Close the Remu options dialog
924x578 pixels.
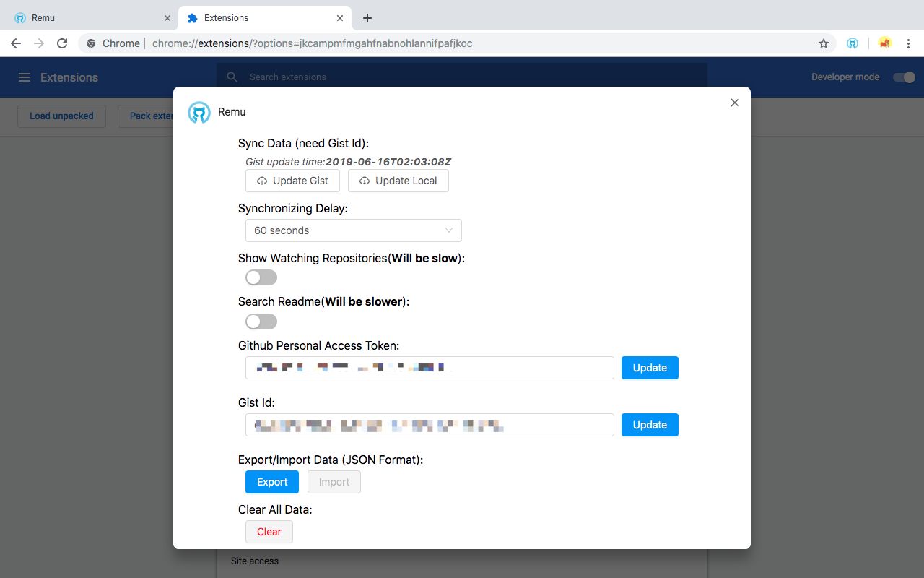pyautogui.click(x=735, y=103)
